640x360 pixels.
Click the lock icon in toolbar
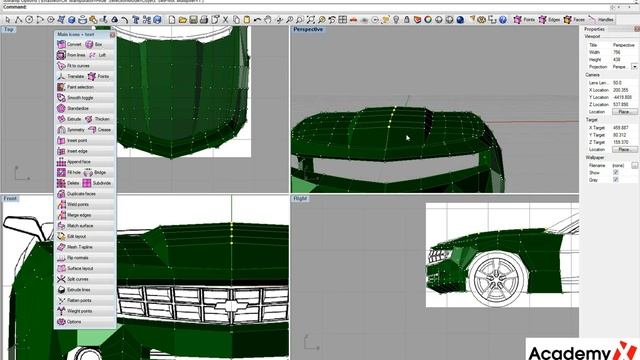(407, 19)
